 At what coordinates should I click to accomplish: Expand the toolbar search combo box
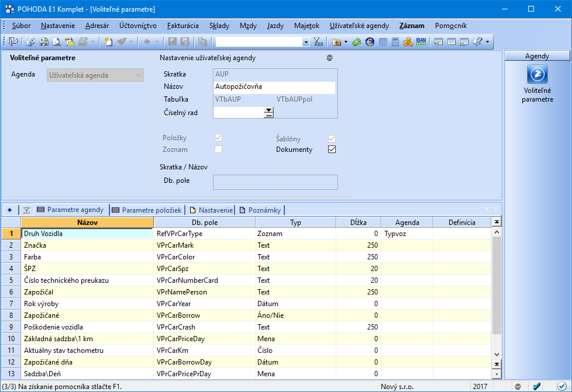coord(306,42)
